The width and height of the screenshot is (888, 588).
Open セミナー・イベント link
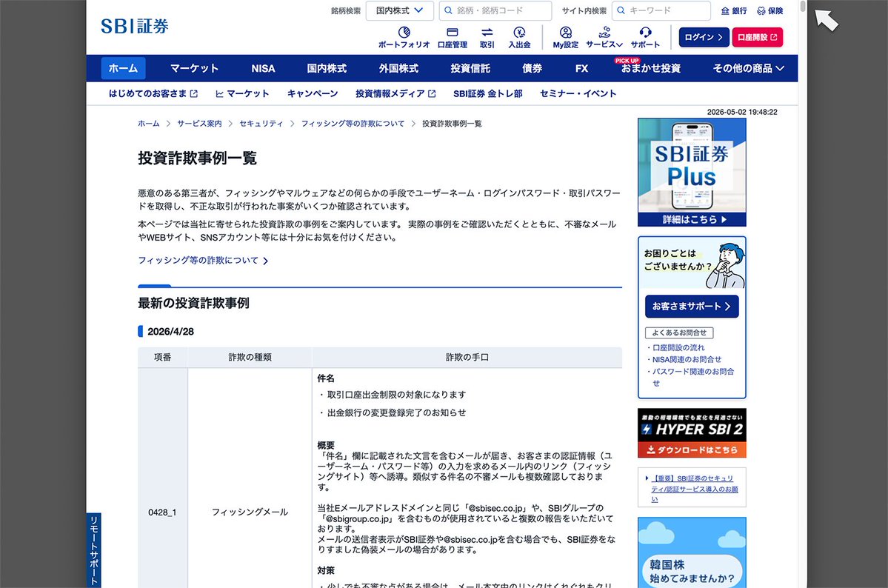[x=578, y=93]
